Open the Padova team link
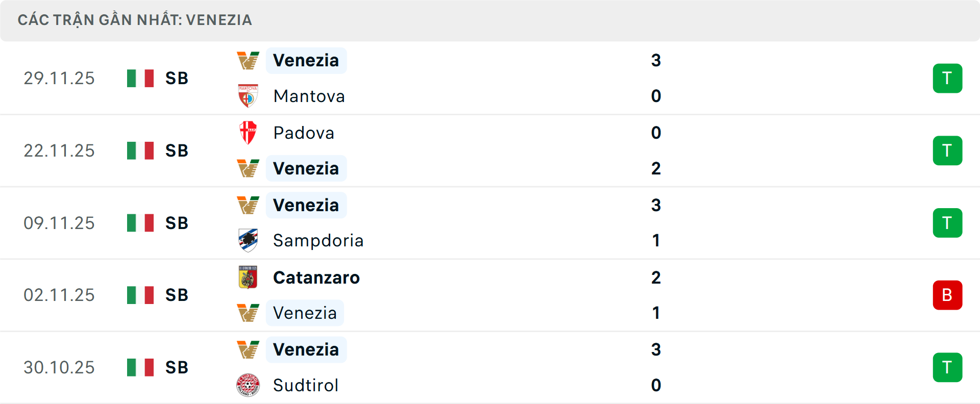 point(304,133)
